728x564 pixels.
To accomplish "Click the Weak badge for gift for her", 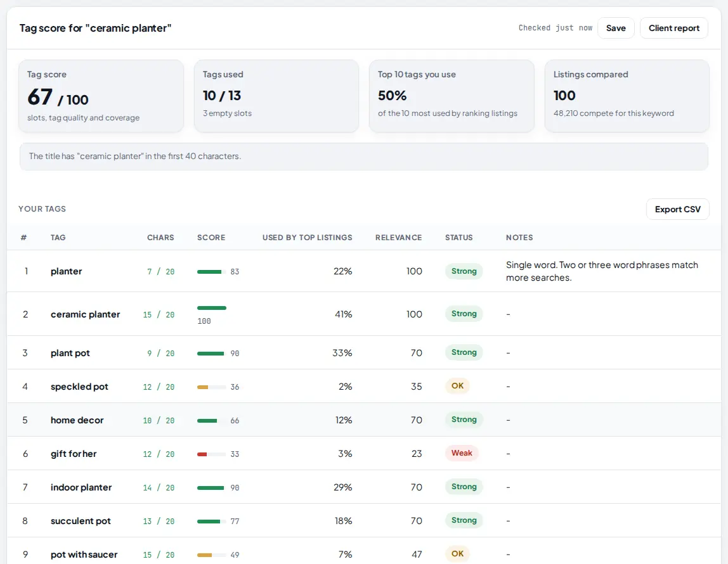I will pyautogui.click(x=462, y=453).
